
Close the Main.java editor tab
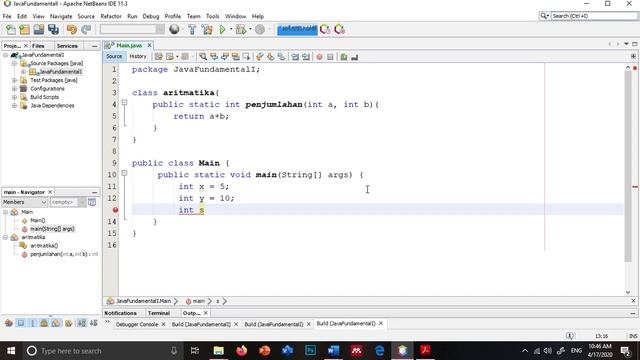[x=149, y=45]
